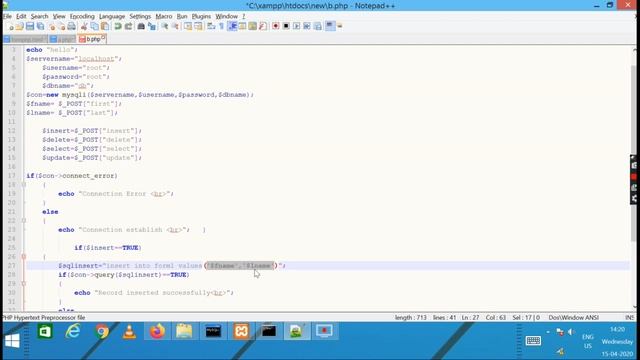Open the Function List panel icon
This screenshot has width=640, height=360.
pyautogui.click(x=263, y=27)
